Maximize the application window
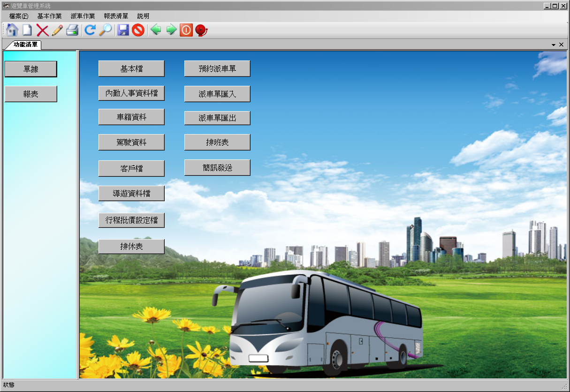Screen dimensions: 570x392 click(x=555, y=6)
